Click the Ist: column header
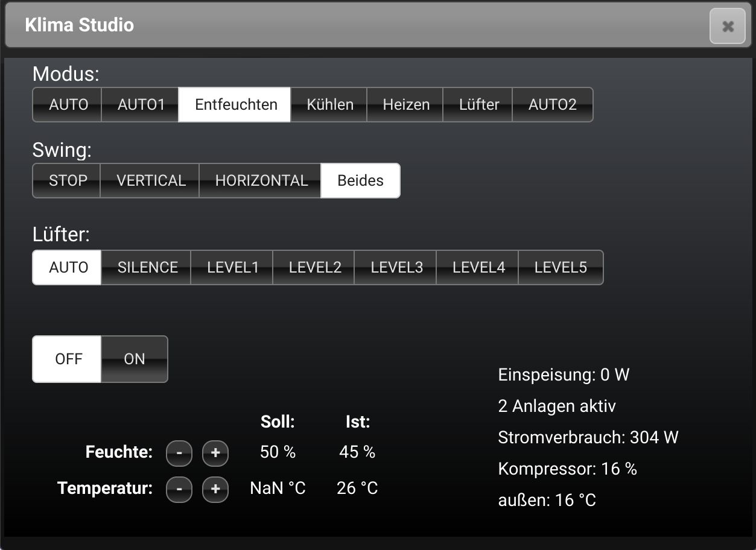 357,422
